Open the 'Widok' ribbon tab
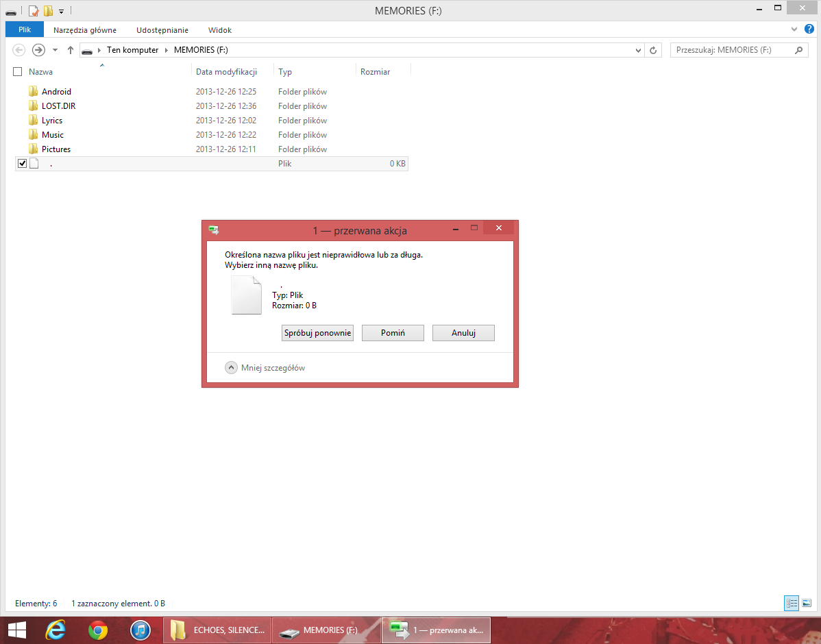The image size is (821, 644). pos(220,30)
